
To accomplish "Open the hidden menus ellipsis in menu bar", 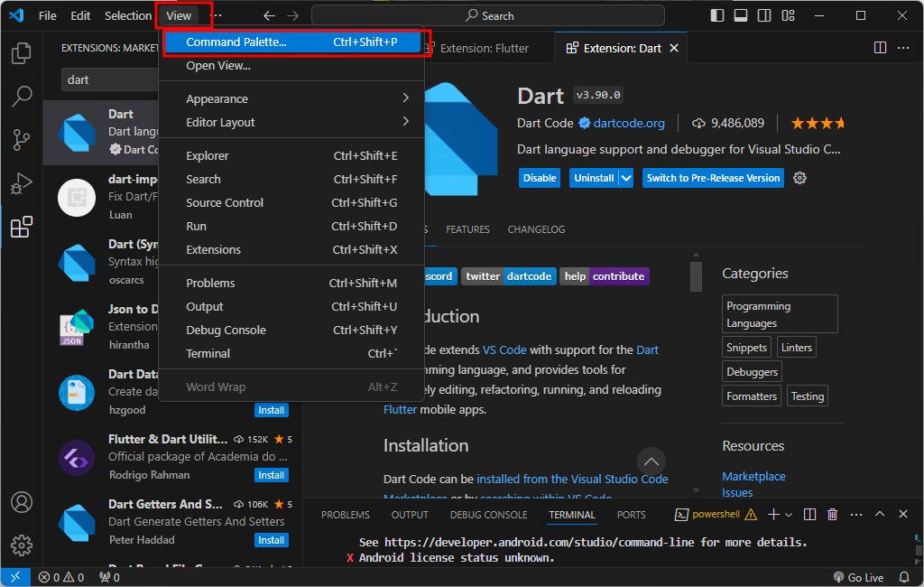I will 217,15.
